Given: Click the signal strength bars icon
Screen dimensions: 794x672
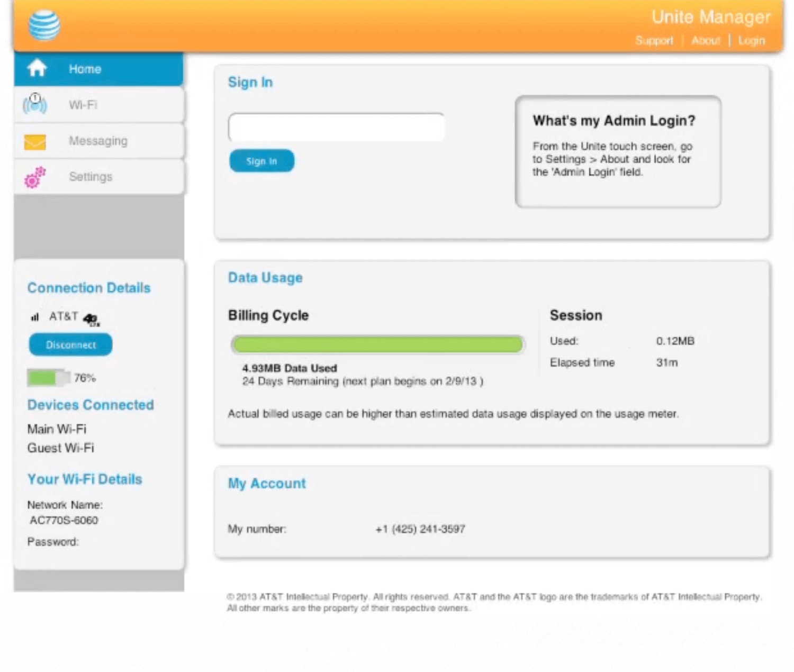Looking at the screenshot, I should tap(35, 317).
